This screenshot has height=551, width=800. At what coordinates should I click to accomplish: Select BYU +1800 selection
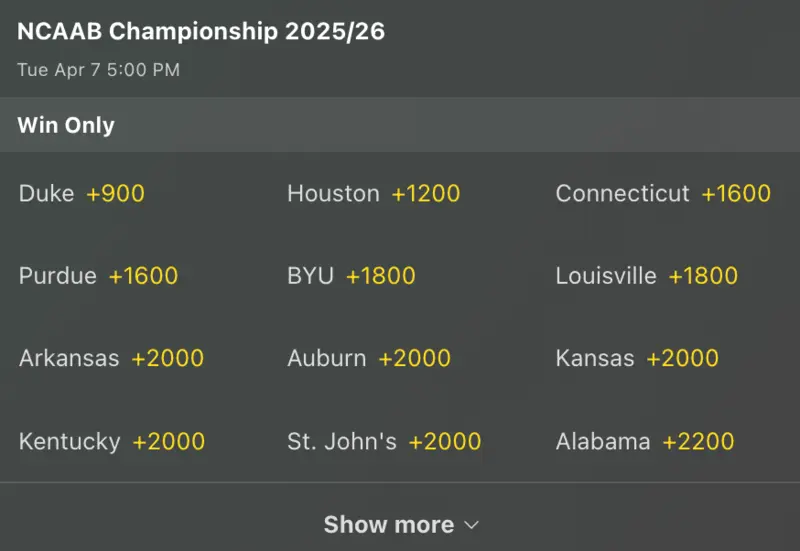[350, 276]
